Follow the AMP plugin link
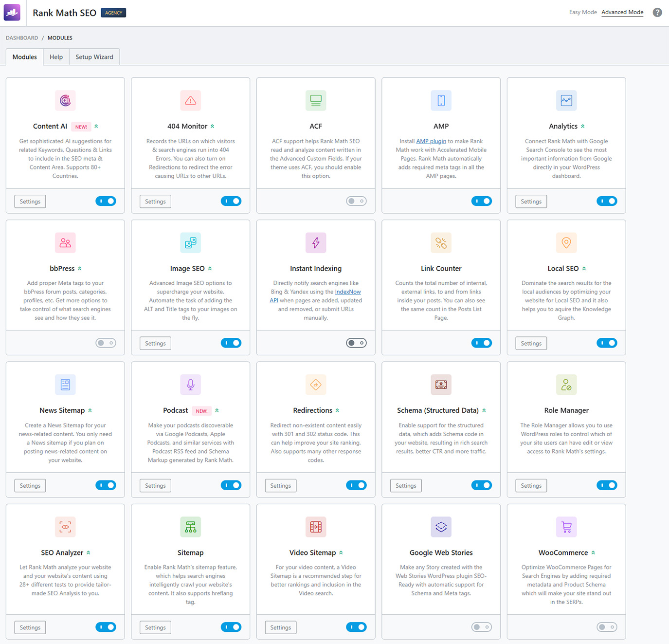Screen dimensions: 669x644 click(x=431, y=141)
